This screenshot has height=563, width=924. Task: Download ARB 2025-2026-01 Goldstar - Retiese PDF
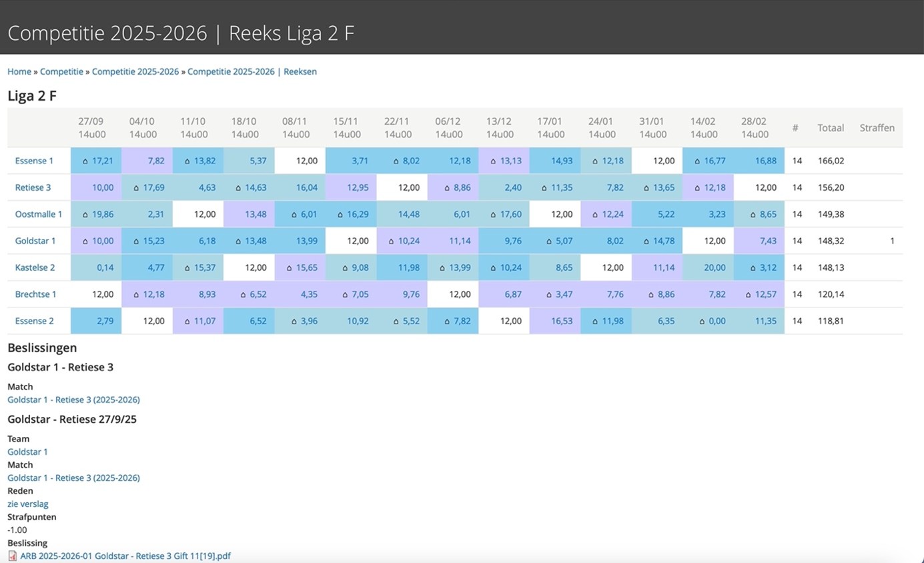click(125, 556)
